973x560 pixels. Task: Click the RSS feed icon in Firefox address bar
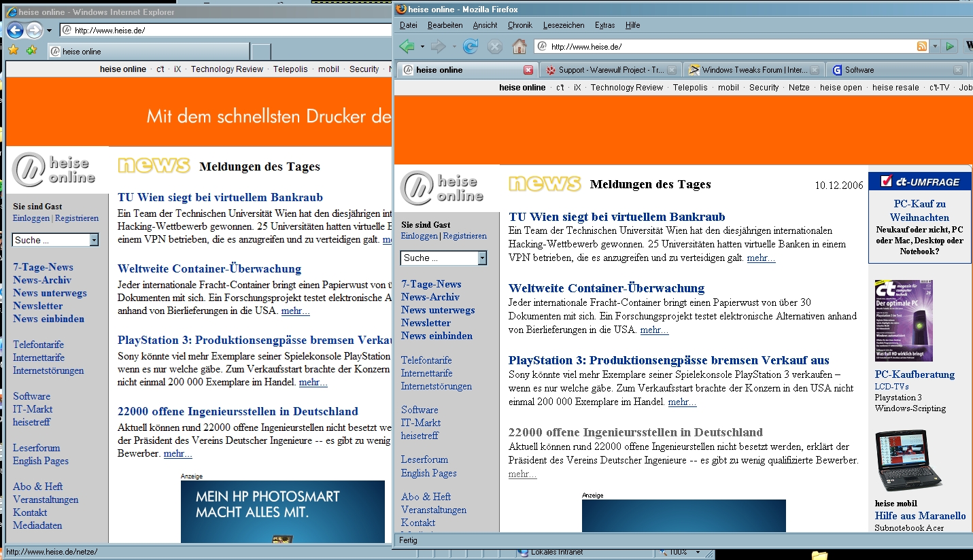click(922, 46)
